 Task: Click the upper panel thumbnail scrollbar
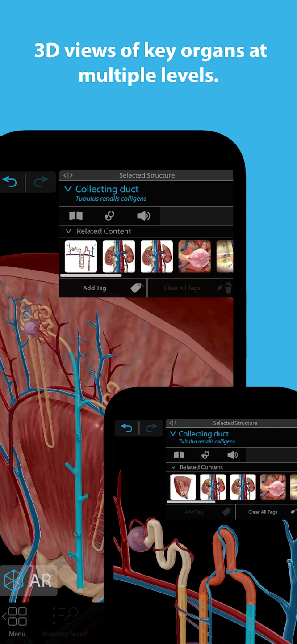[x=91, y=276]
